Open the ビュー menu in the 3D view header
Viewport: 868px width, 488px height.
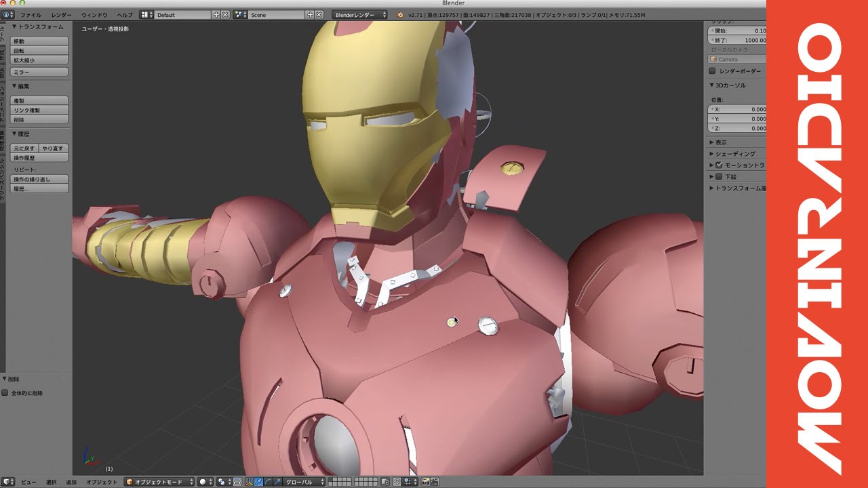(28, 482)
